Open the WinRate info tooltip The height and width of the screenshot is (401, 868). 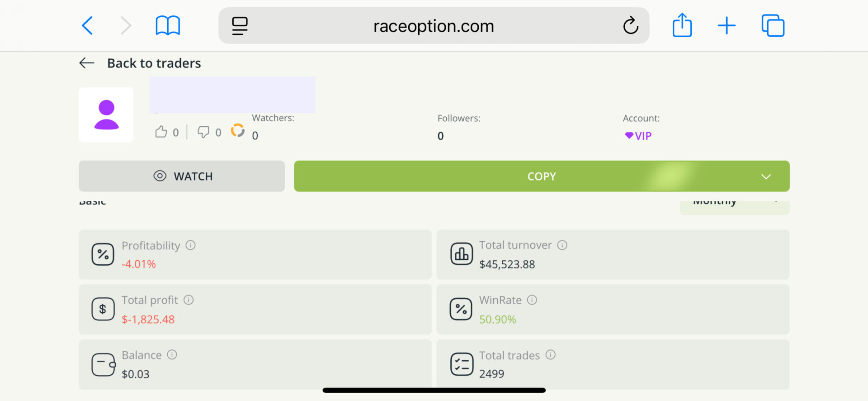[532, 300]
